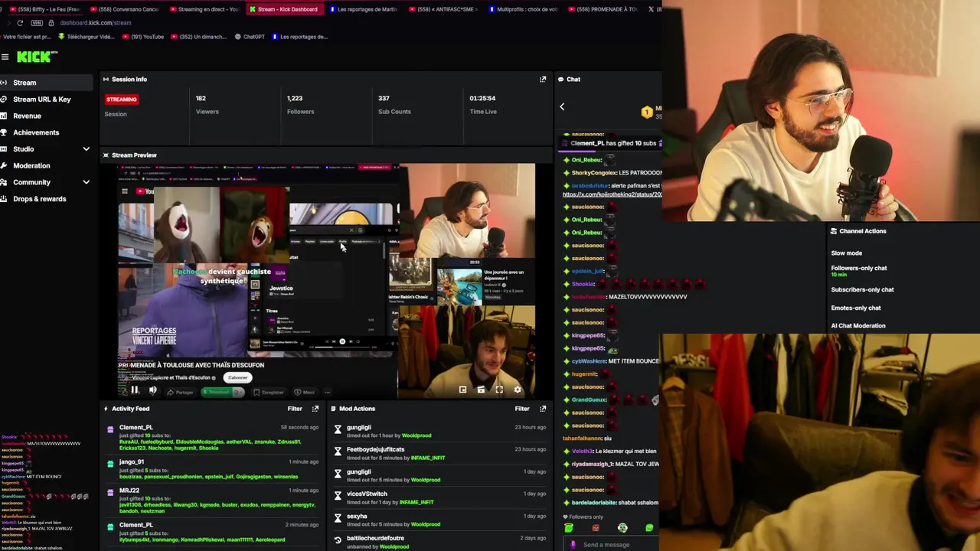Pop out the Activity Feed panel
This screenshot has height=551, width=980.
315,409
